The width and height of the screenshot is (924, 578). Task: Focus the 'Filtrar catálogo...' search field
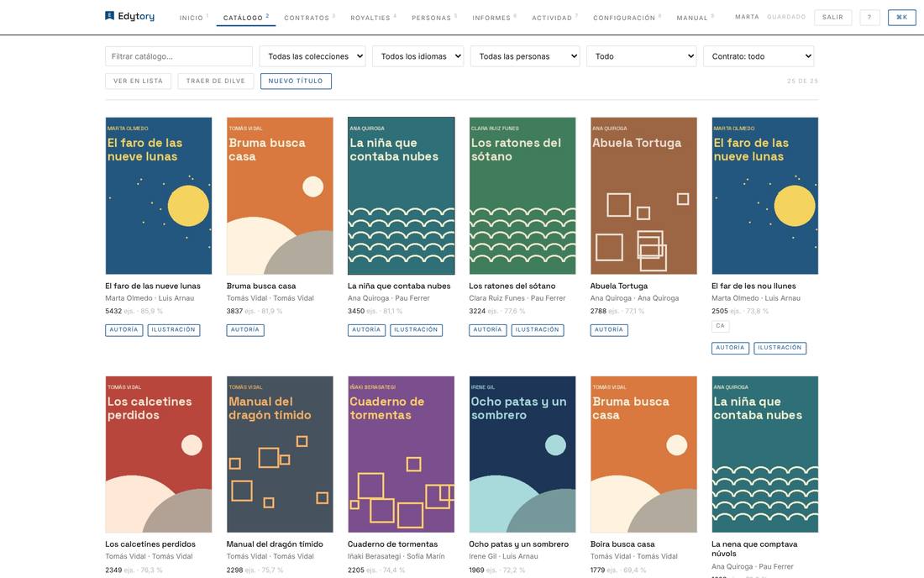pos(179,56)
